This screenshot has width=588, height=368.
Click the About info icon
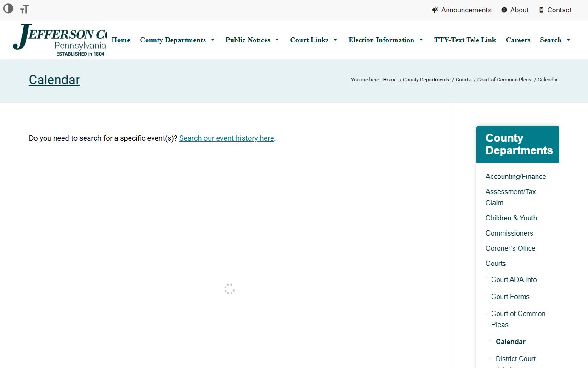tap(504, 10)
